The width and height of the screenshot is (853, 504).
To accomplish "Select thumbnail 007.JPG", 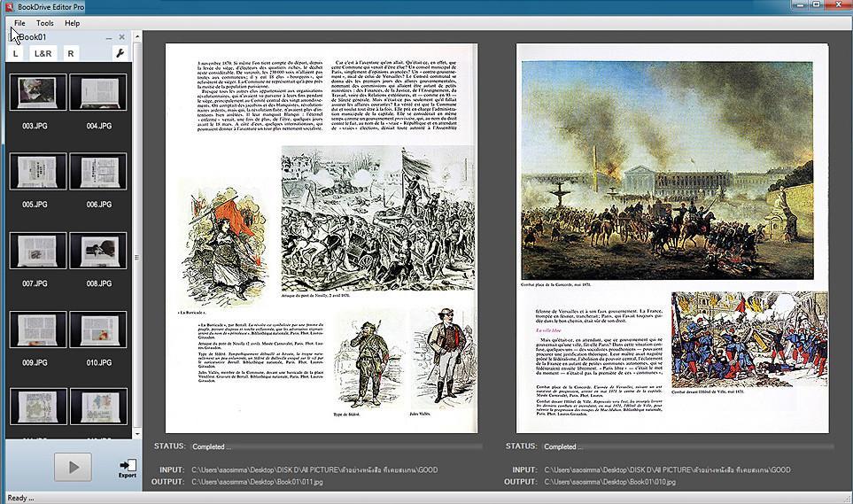I will tap(37, 251).
